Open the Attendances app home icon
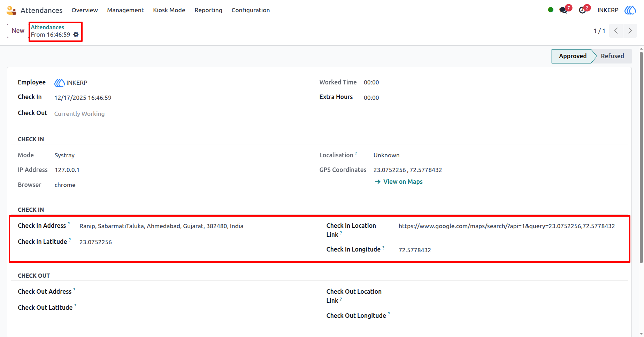This screenshot has width=644, height=337. pos(11,10)
